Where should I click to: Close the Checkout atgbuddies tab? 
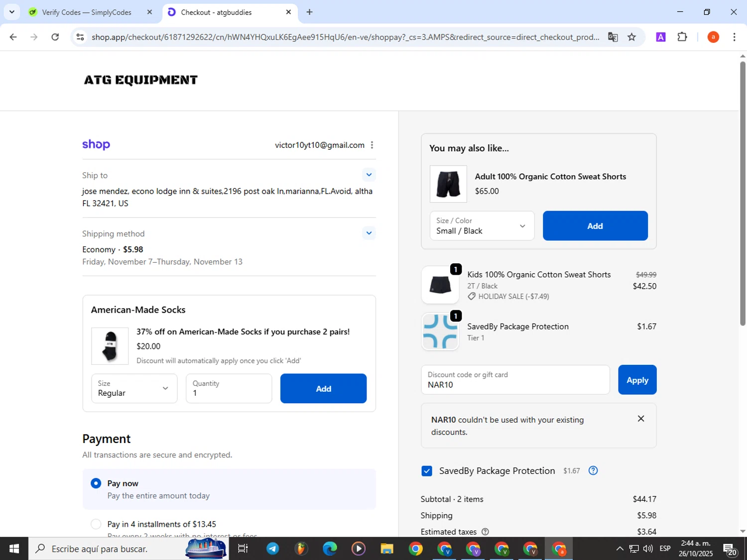[288, 12]
